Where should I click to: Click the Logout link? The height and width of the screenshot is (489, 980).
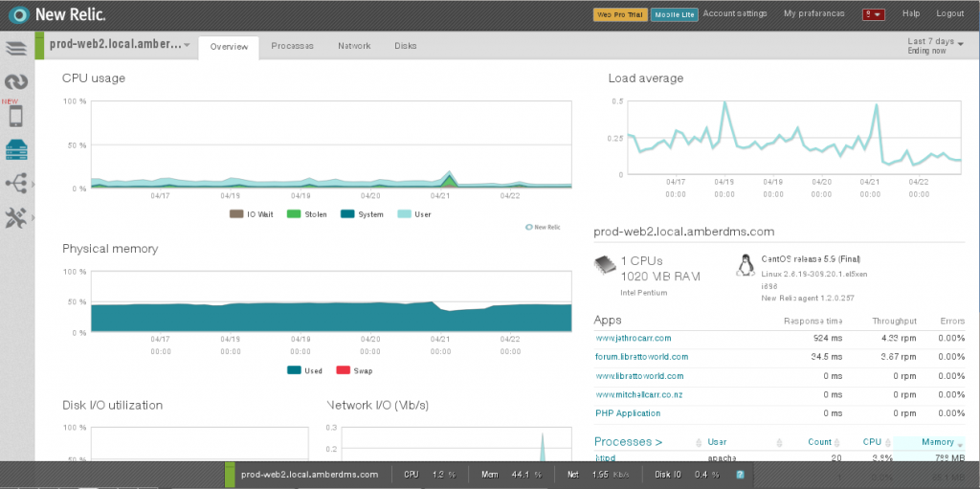pyautogui.click(x=950, y=13)
